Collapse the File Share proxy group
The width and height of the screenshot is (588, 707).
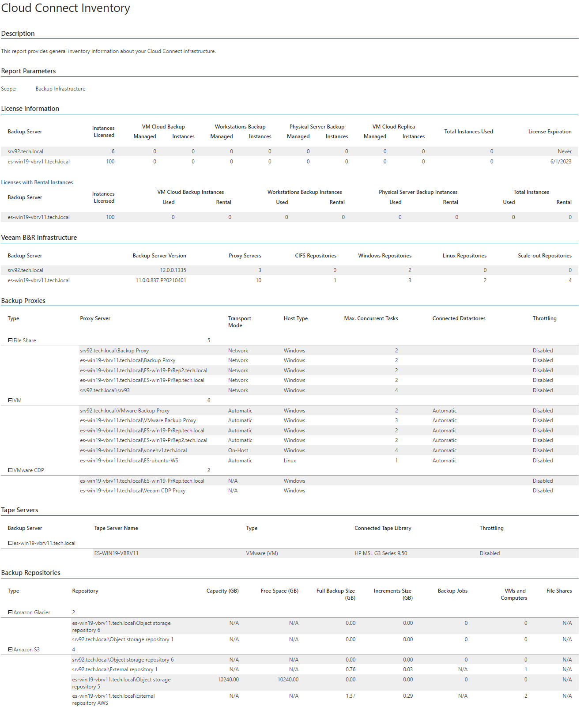10,340
